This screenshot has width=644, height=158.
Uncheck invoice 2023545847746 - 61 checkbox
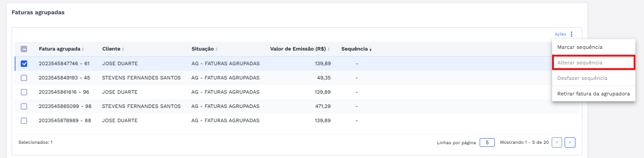[x=24, y=64]
